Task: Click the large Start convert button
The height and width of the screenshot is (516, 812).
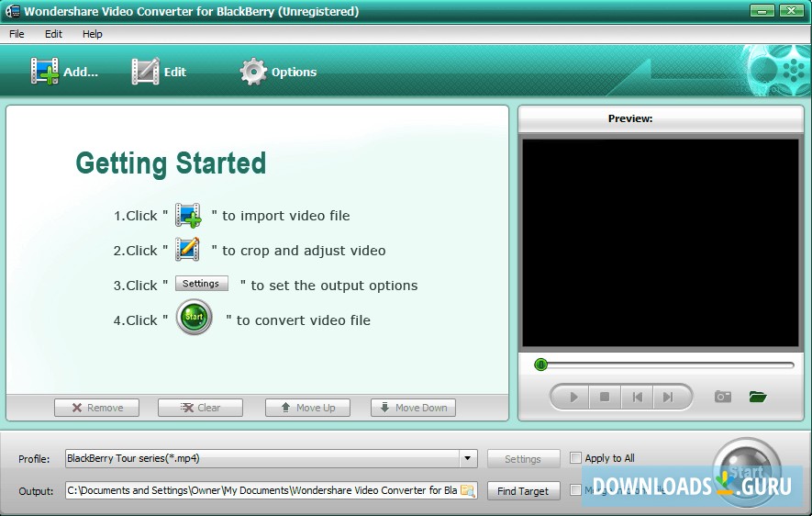Action: (746, 473)
